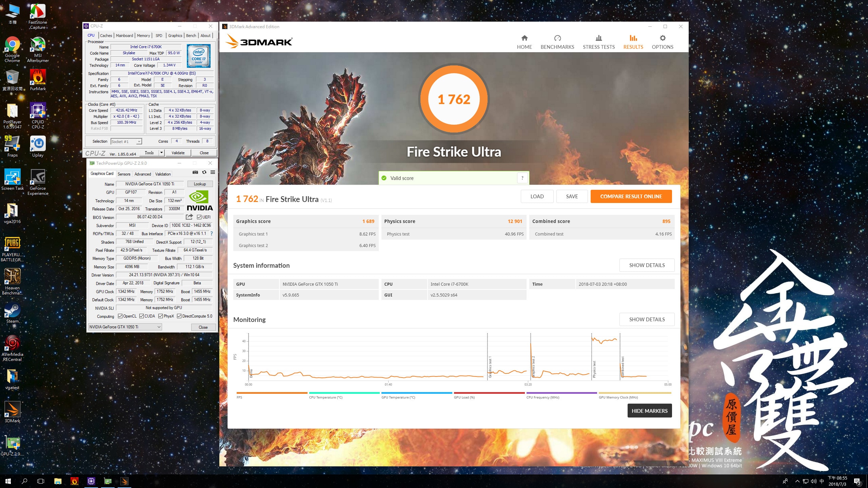The height and width of the screenshot is (488, 868).
Task: Click the Lookup button in GPU-Z
Action: point(200,184)
